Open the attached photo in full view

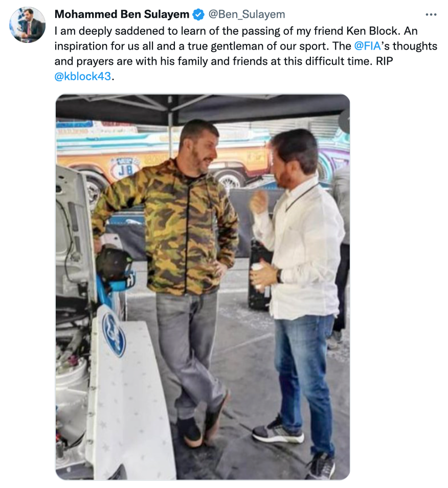coord(203,287)
